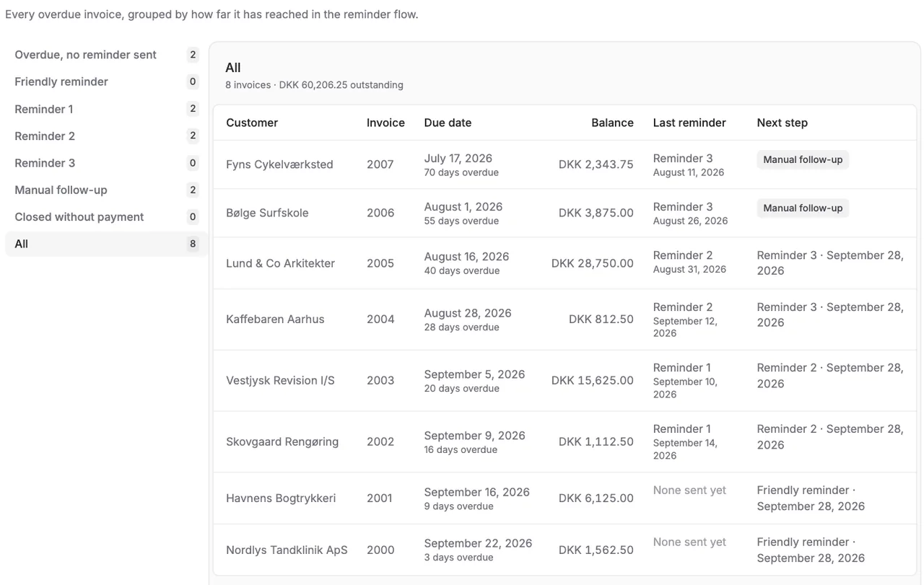
Task: Click the Manual follow-up badge for Fyns Cykelværksted
Action: click(x=803, y=159)
